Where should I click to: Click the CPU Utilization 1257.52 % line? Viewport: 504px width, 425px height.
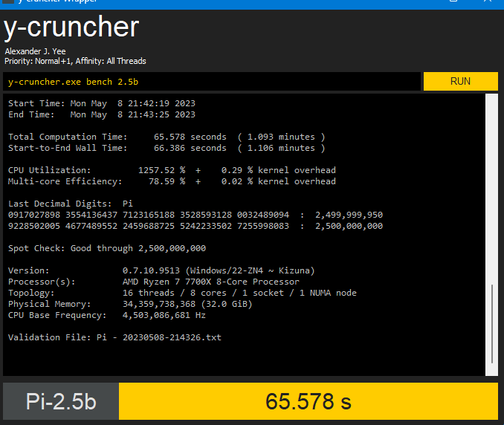coord(172,170)
